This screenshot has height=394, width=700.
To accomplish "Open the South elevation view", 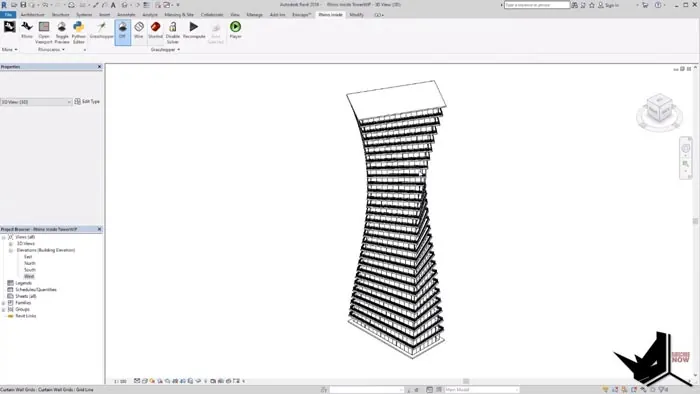I will (29, 270).
